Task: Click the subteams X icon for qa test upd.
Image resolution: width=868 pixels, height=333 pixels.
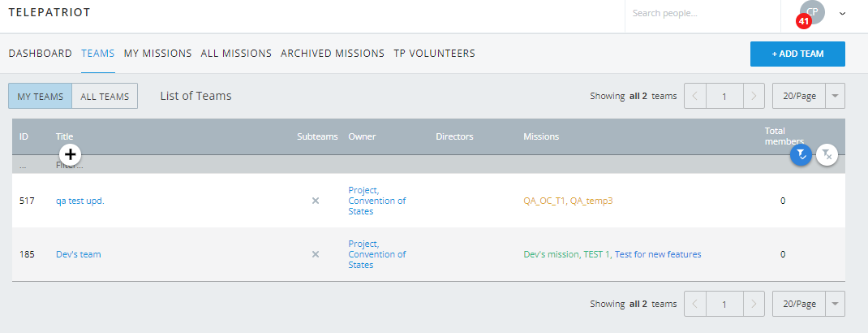Action: 316,201
